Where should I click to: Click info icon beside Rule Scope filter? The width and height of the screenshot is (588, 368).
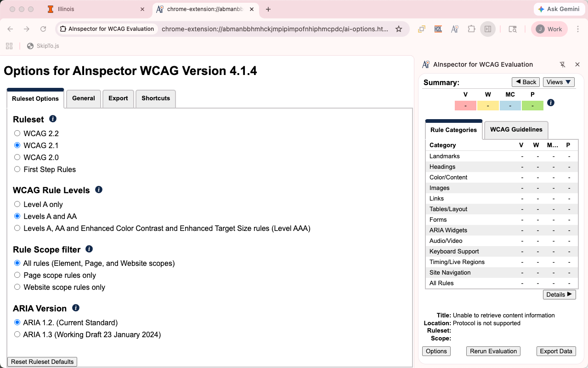tap(89, 249)
